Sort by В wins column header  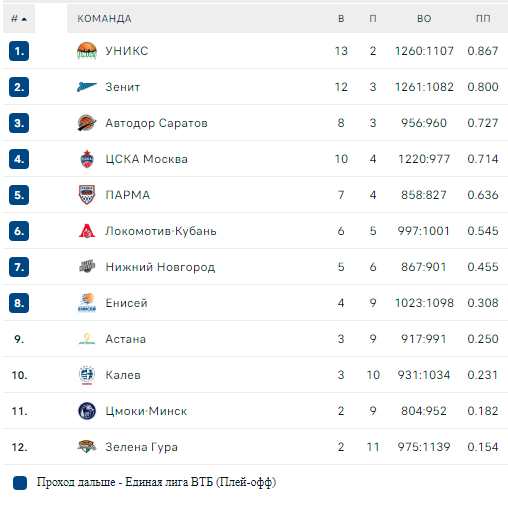[x=341, y=19]
